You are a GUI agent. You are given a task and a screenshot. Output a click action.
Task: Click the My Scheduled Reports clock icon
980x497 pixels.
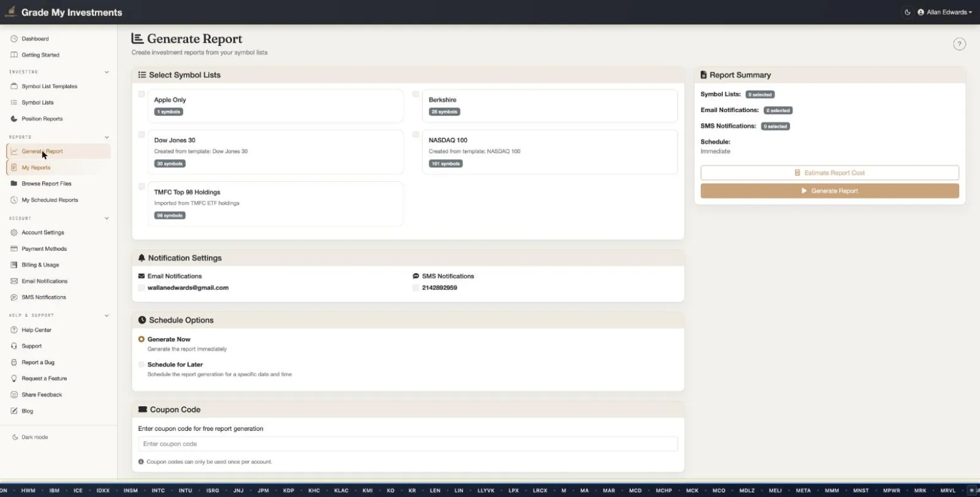point(14,200)
